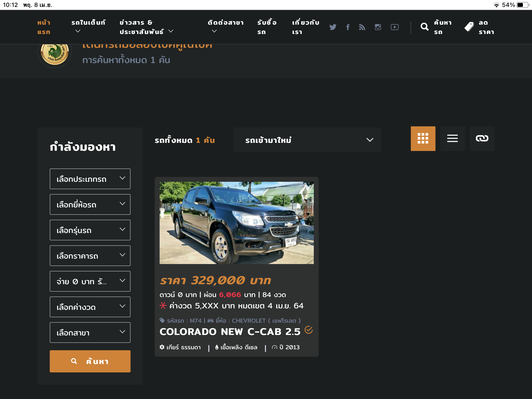Open the เลือกสาขา branch dropdown
The image size is (532, 399).
click(90, 332)
